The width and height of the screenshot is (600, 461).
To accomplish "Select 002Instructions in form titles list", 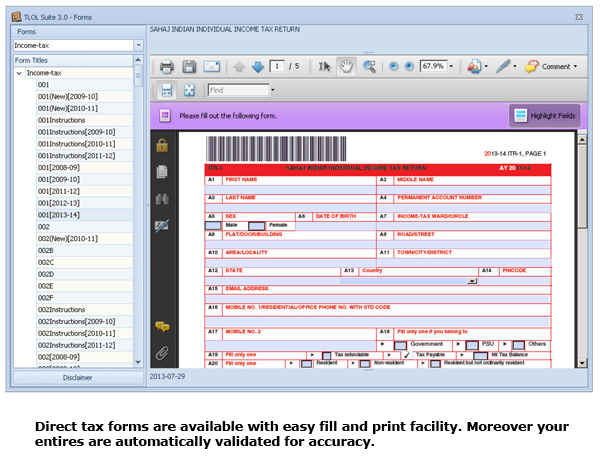I will coord(61,310).
